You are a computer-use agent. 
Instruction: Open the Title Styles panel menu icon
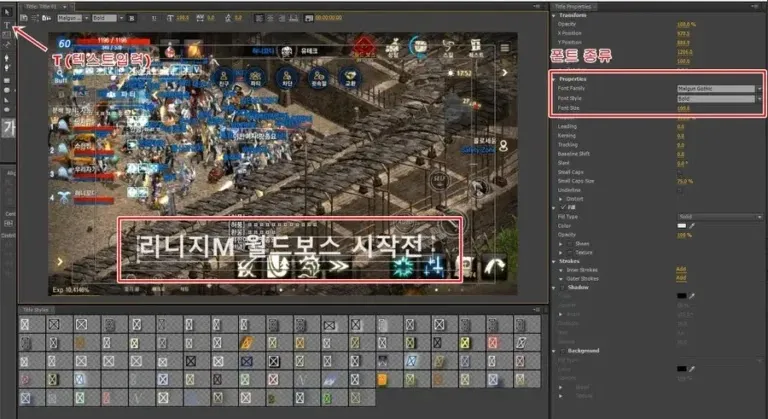(537, 310)
